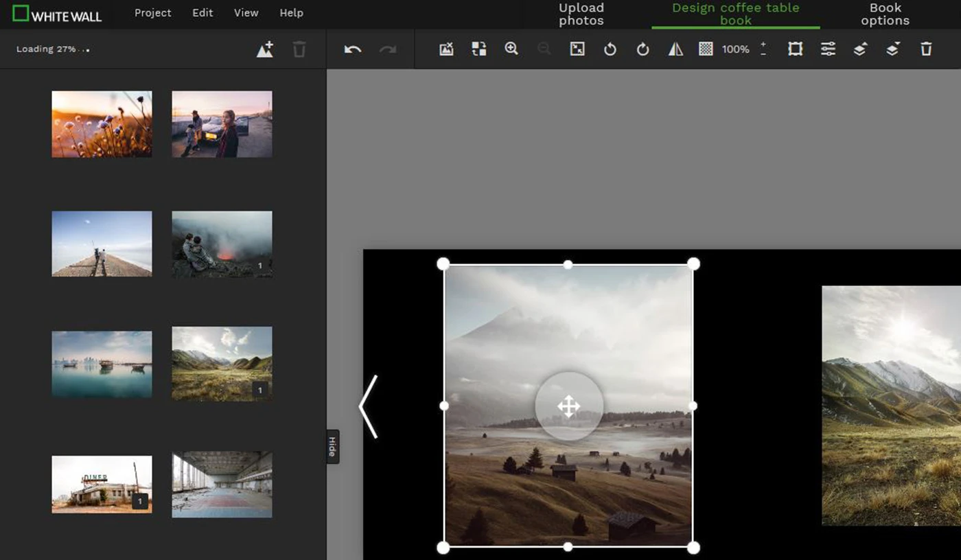This screenshot has height=560, width=961.
Task: Open the Edit menu
Action: [202, 13]
